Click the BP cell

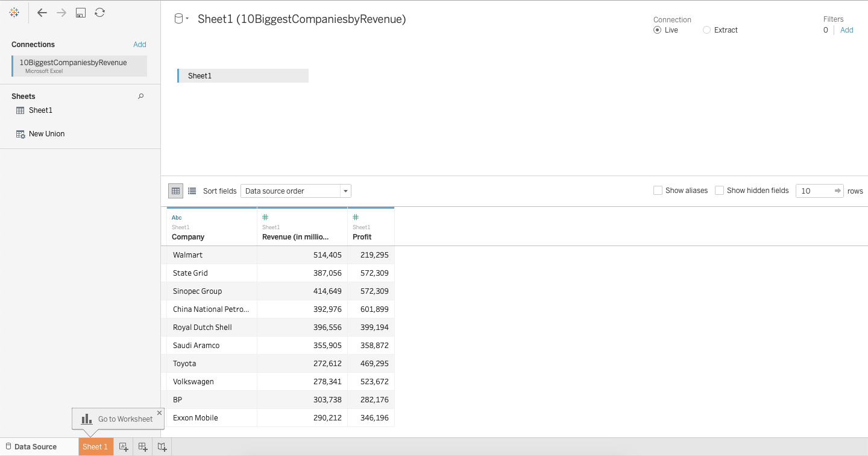pyautogui.click(x=212, y=400)
